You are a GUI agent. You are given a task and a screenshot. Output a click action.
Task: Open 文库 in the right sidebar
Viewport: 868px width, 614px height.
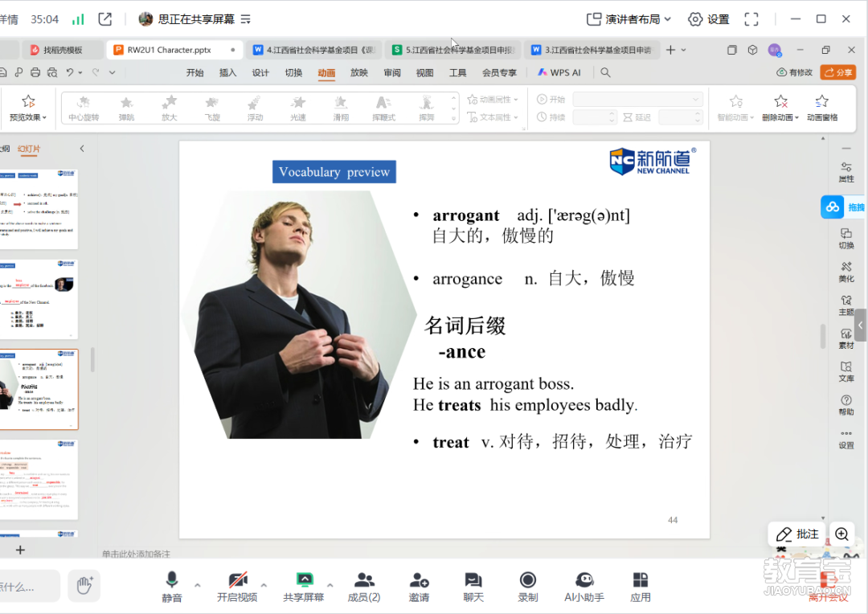point(845,372)
